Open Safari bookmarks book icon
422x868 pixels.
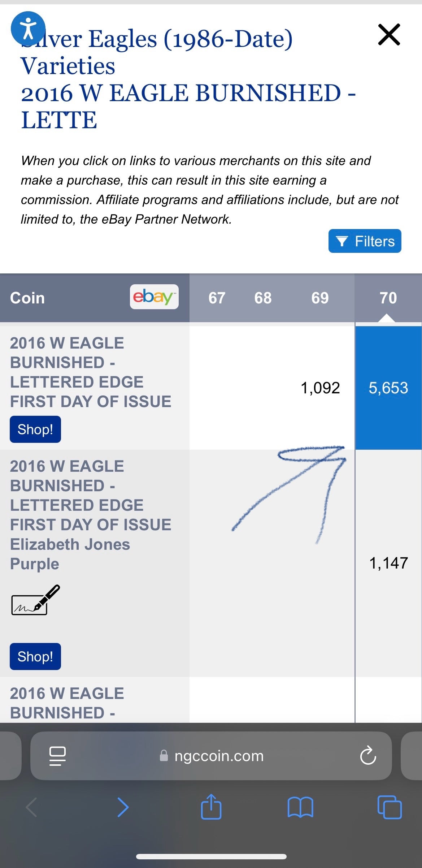(300, 807)
